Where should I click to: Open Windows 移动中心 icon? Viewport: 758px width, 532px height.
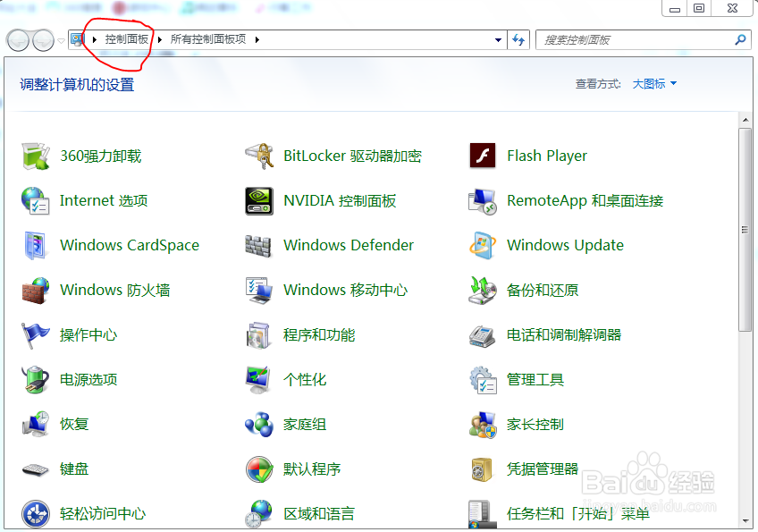[x=259, y=291]
